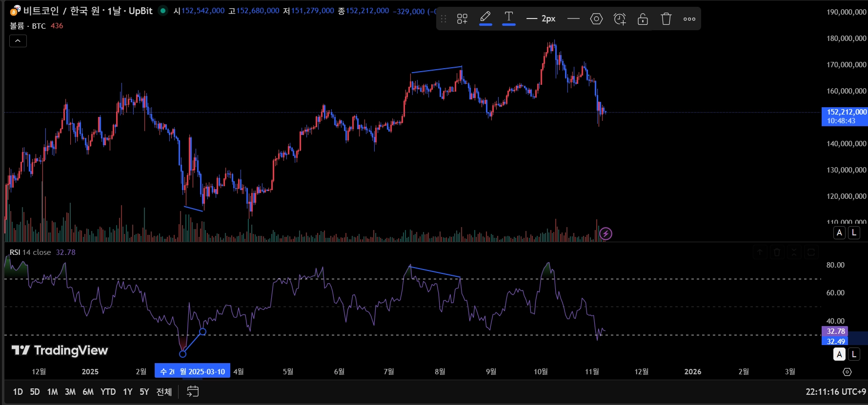Select the 1M time range
Viewport: 868px width, 405px height.
tap(52, 392)
